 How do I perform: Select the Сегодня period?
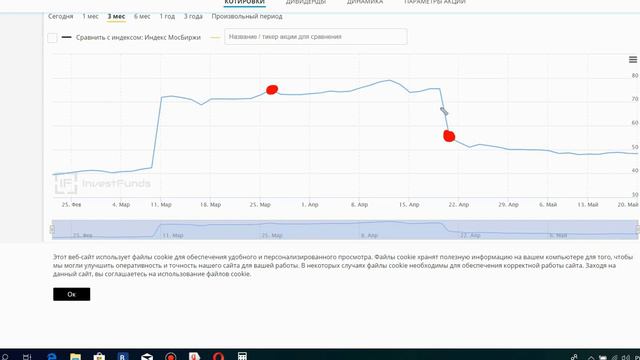coord(61,16)
